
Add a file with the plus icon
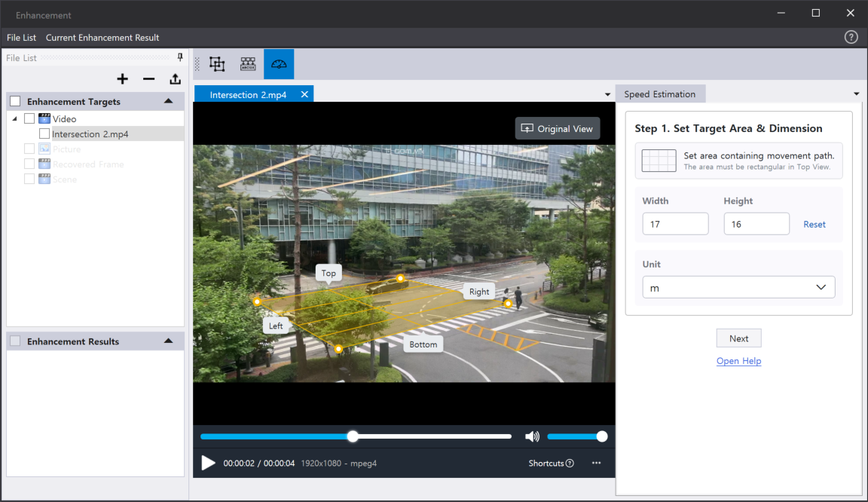[x=123, y=79]
